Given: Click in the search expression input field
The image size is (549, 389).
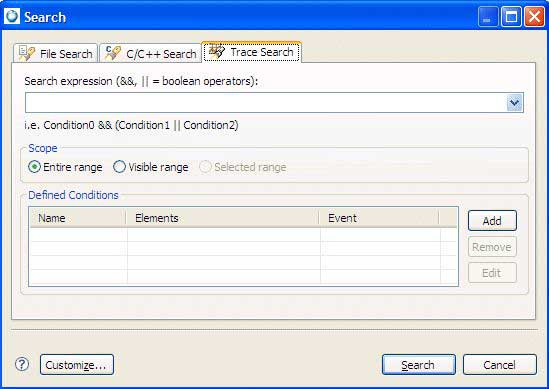Looking at the screenshot, I should (266, 103).
